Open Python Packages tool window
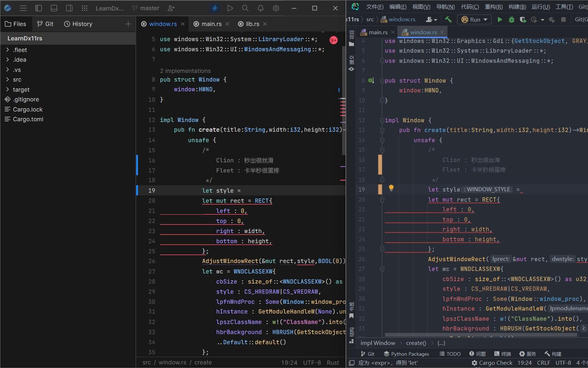 406,354
